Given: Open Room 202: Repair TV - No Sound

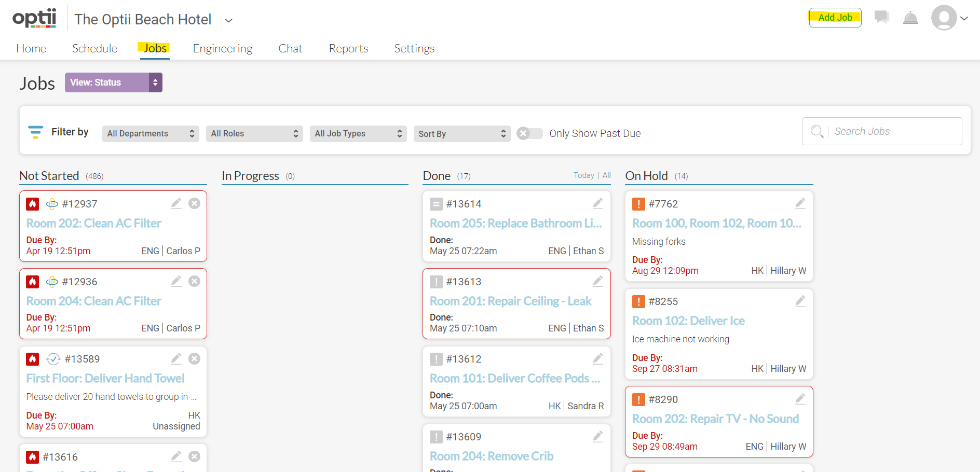Looking at the screenshot, I should coord(715,419).
